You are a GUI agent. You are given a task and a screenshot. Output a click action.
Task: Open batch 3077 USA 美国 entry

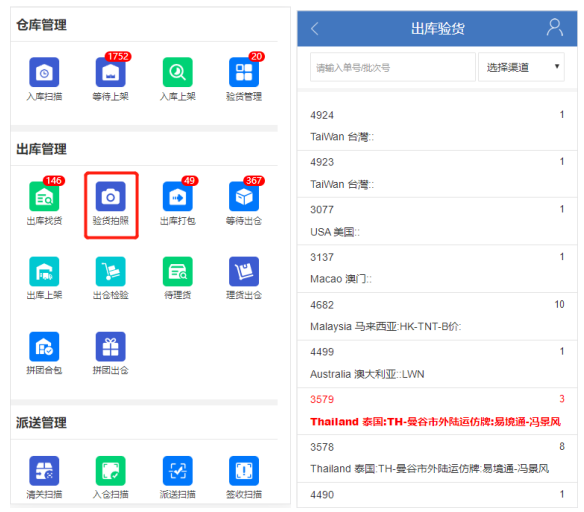coord(437,221)
